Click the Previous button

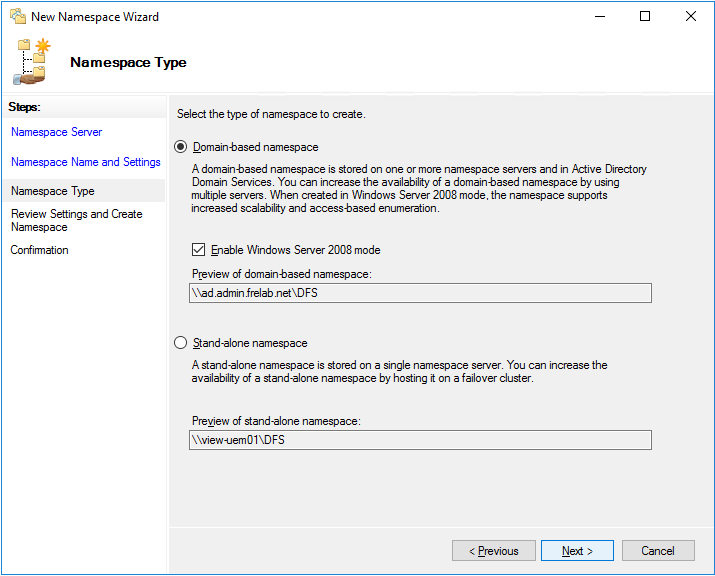pyautogui.click(x=493, y=551)
